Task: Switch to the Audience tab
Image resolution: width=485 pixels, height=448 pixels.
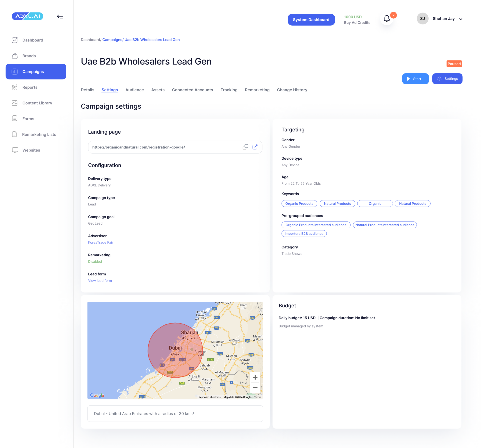Action: pyautogui.click(x=135, y=90)
